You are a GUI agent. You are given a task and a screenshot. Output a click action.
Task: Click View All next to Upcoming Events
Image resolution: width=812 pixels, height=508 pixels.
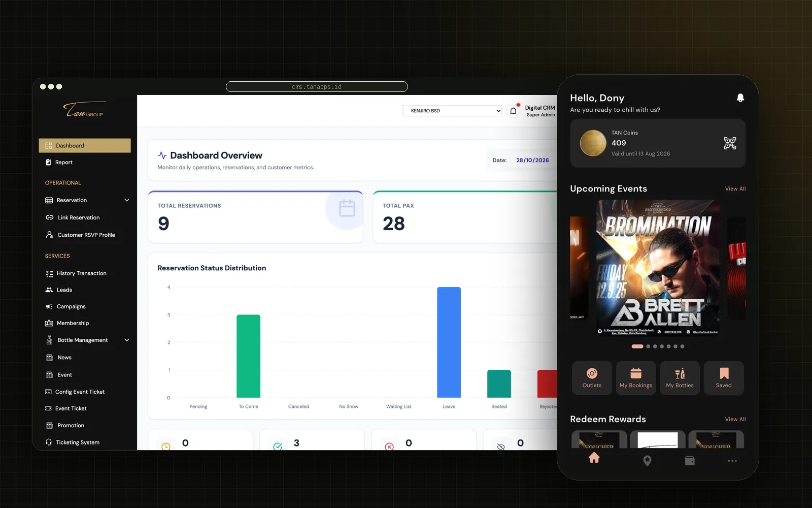pos(735,189)
